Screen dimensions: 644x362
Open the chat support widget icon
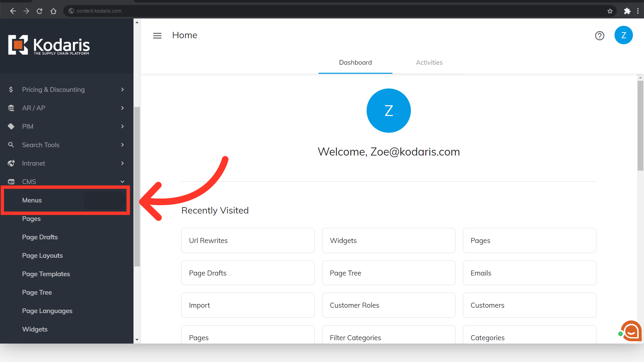(x=631, y=331)
